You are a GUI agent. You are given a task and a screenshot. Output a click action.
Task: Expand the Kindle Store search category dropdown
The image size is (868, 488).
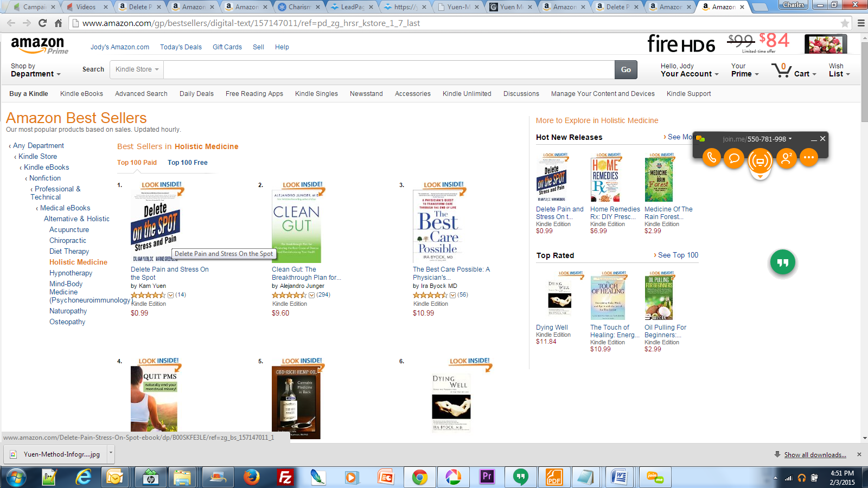137,69
